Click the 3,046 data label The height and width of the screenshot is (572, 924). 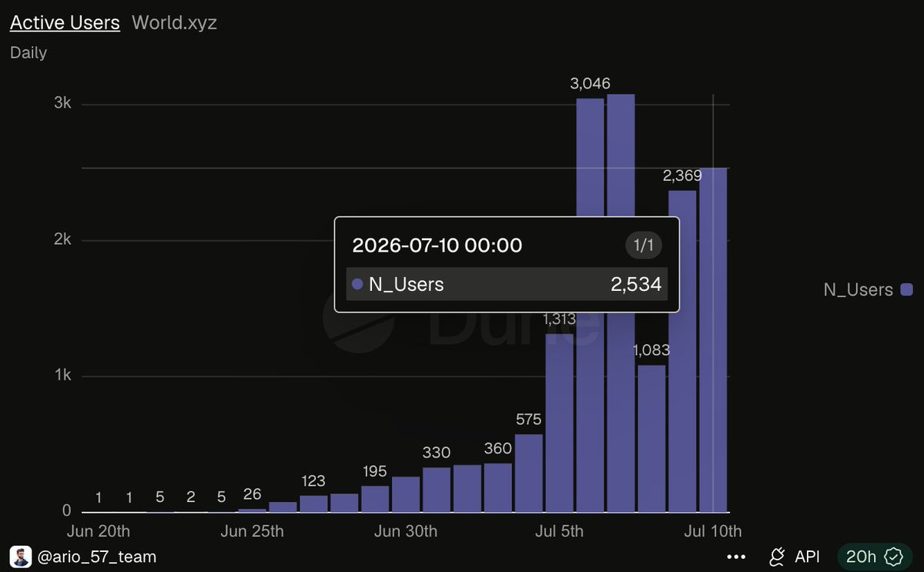pyautogui.click(x=591, y=84)
